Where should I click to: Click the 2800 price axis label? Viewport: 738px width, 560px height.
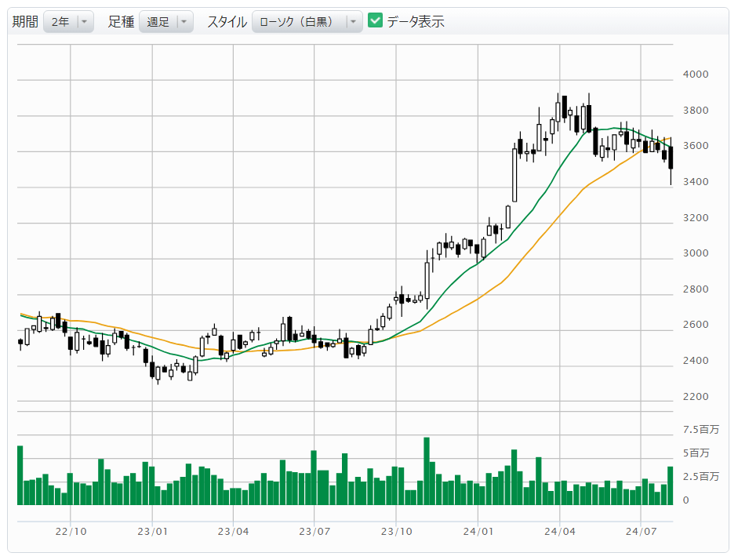coord(696,289)
